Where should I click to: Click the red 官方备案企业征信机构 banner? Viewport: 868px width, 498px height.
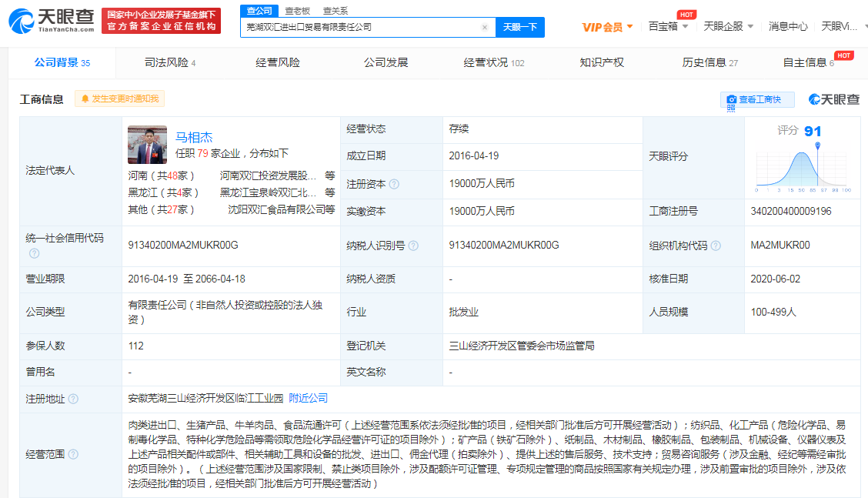pos(161,21)
